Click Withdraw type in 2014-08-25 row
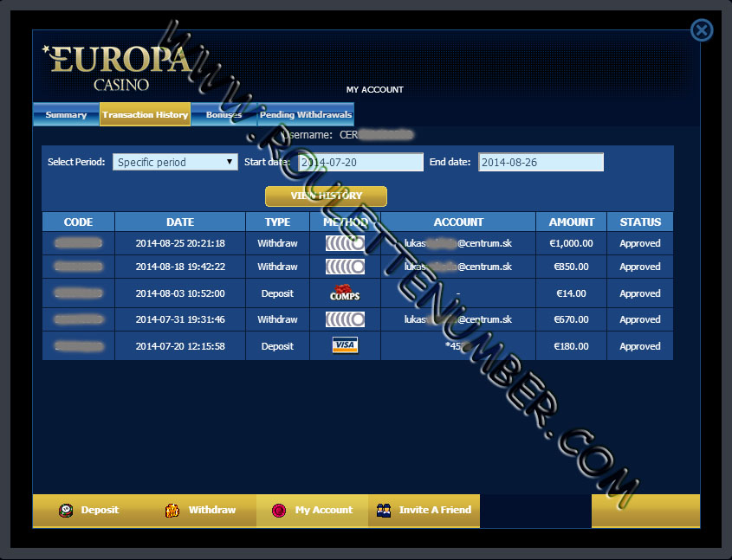The width and height of the screenshot is (732, 560). pos(277,243)
